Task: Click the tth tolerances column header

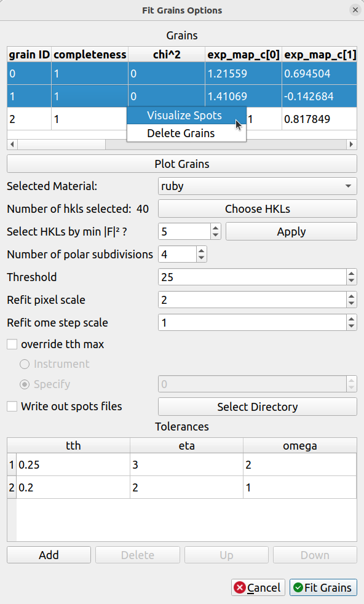Action: coord(73,446)
